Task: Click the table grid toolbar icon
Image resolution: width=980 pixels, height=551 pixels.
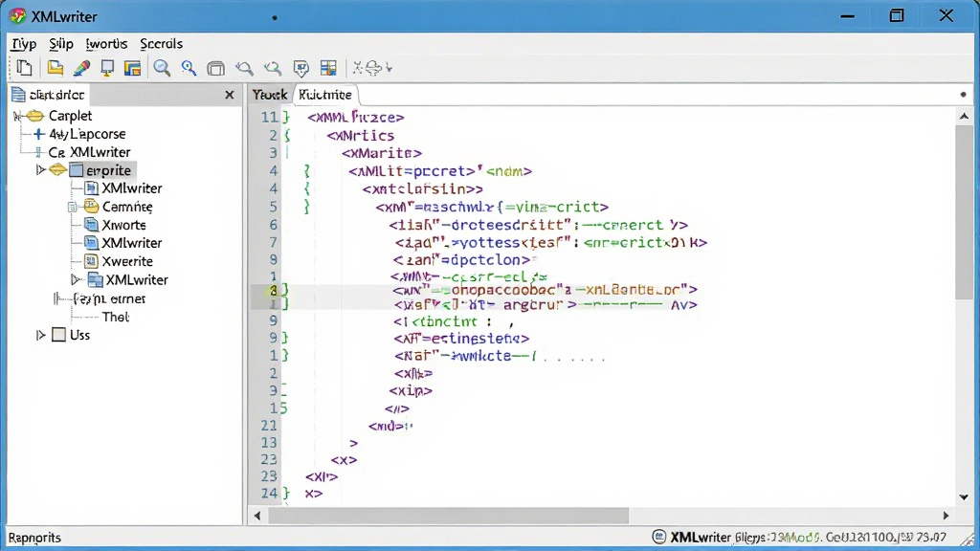Action: coord(328,68)
